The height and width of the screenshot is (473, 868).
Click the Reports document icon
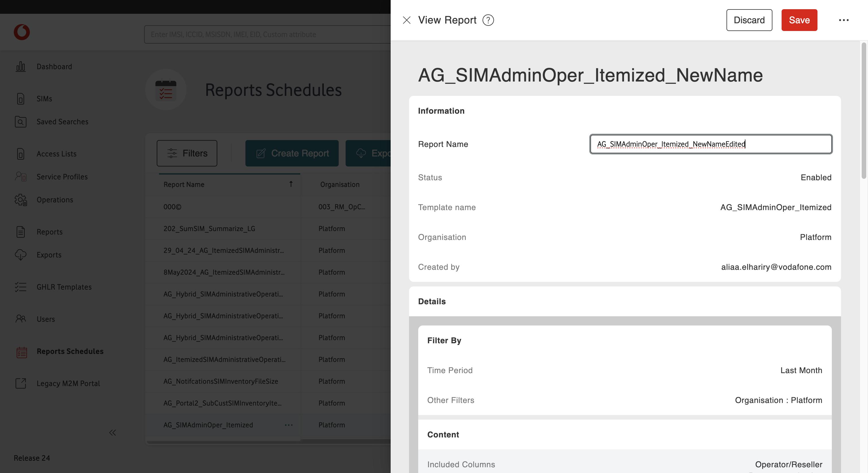[21, 232]
